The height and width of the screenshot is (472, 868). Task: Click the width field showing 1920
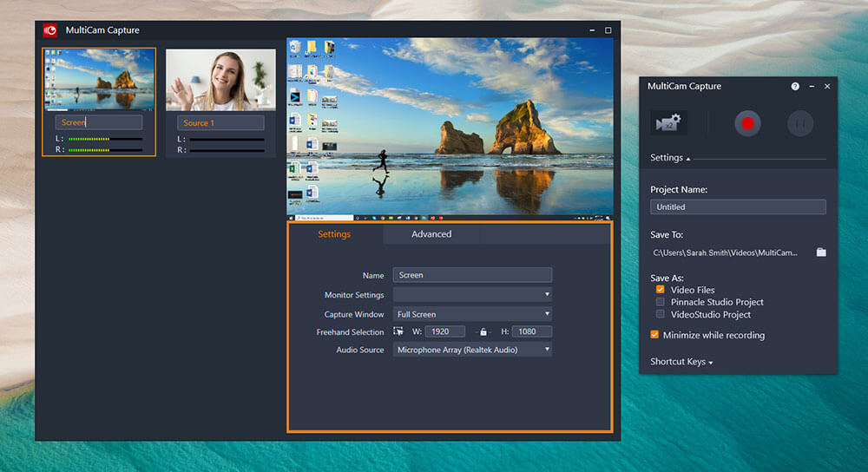pyautogui.click(x=445, y=331)
